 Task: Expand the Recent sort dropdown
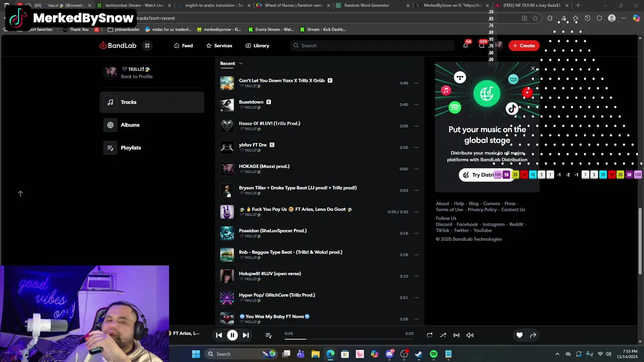point(231,63)
